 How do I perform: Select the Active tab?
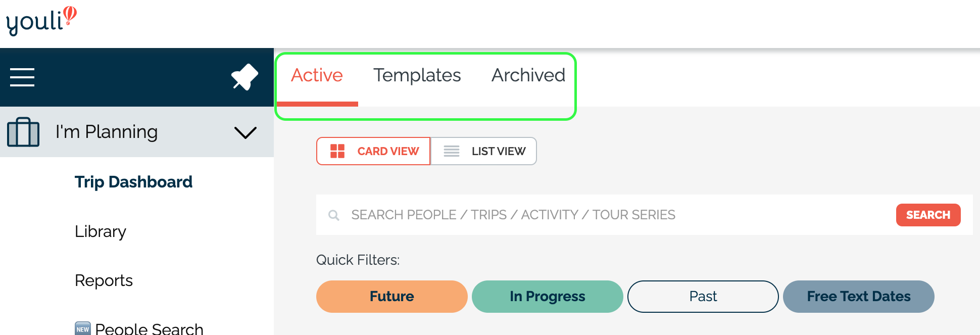pos(317,75)
